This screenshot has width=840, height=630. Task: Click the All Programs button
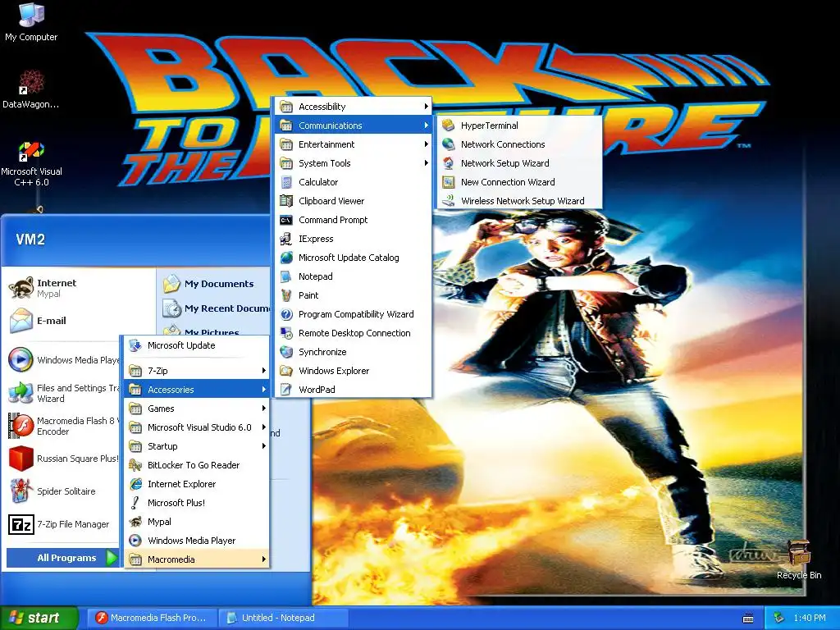[63, 558]
